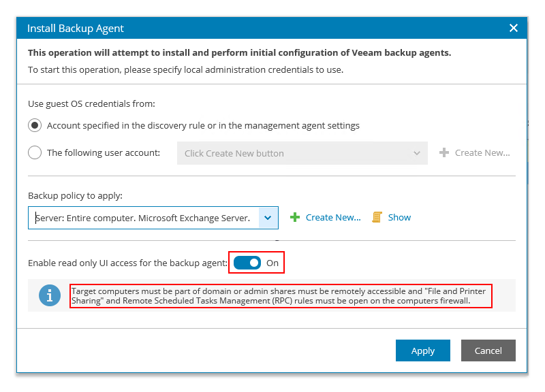Click grayed 'Create New...' for user account
The image size is (545, 392).
point(482,153)
